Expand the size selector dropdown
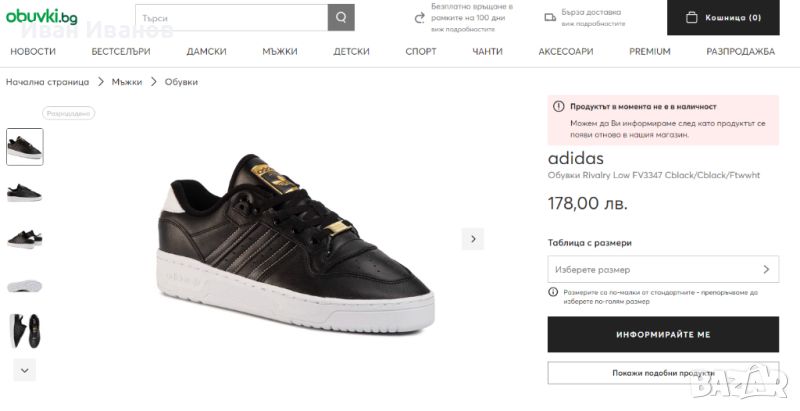800x411 pixels. 663,269
